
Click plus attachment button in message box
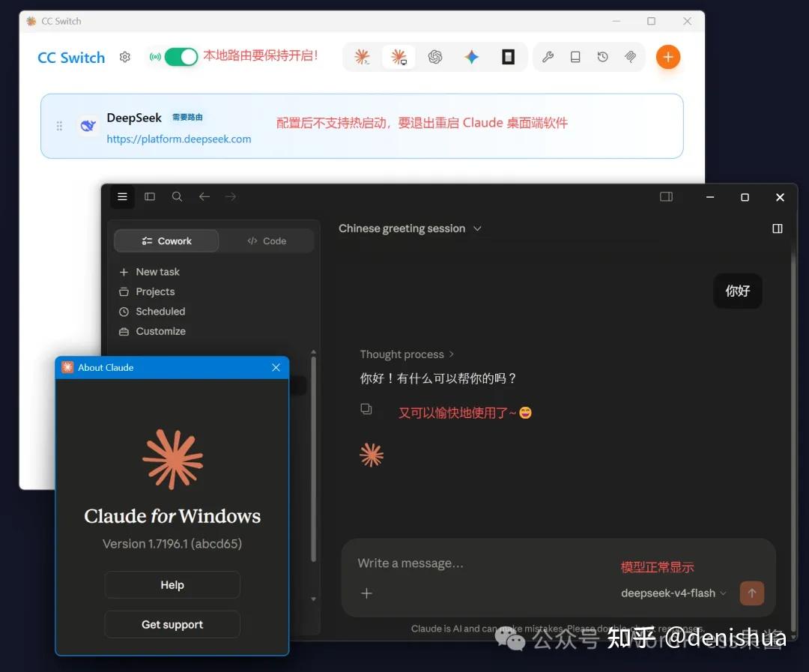pos(366,593)
